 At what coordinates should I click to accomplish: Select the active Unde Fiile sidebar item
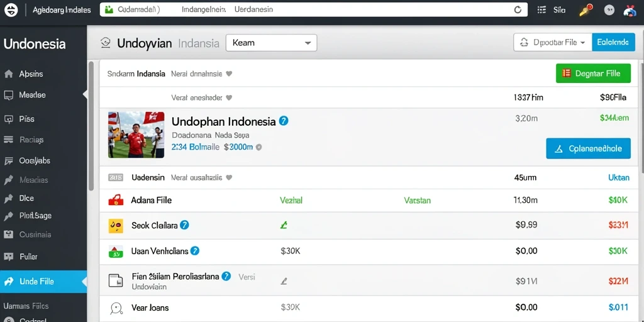click(43, 281)
